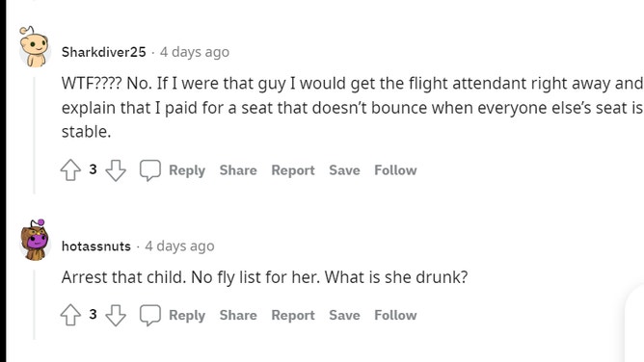This screenshot has width=644, height=362.
Task: Open Sharkdiver25 username link
Action: (x=103, y=52)
